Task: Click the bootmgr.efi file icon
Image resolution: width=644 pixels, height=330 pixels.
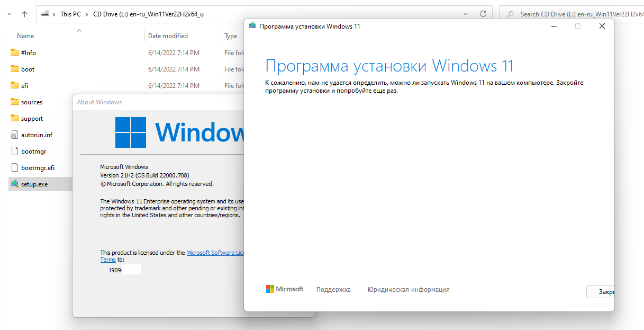Action: coord(15,167)
